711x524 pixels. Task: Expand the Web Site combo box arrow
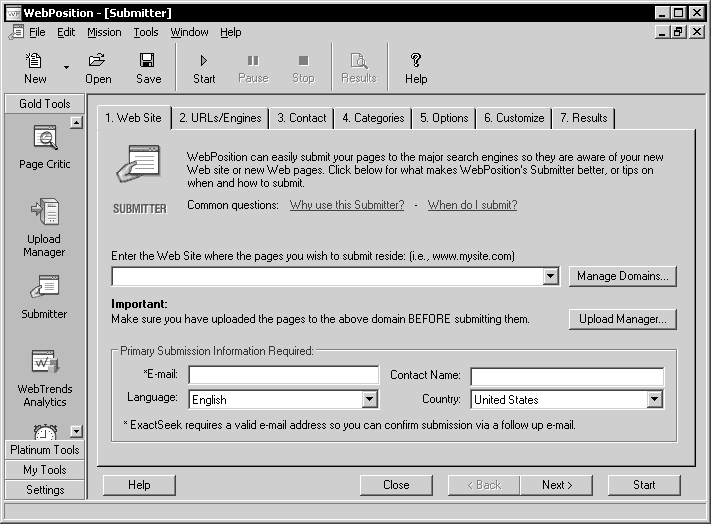click(550, 276)
